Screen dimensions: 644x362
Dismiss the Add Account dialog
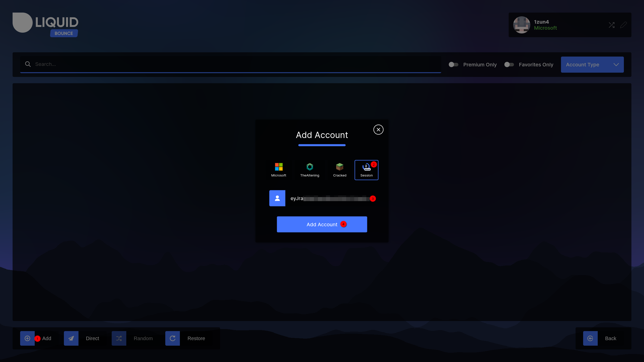click(x=378, y=129)
